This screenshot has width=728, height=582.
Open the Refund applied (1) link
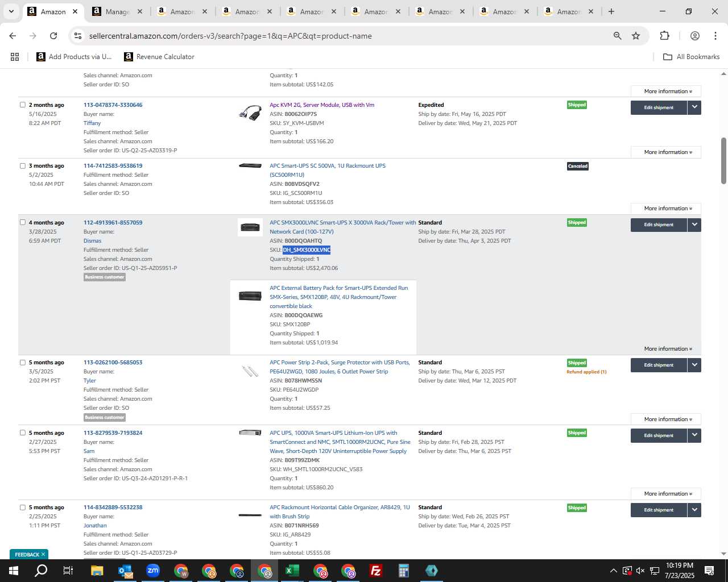pyautogui.click(x=586, y=372)
